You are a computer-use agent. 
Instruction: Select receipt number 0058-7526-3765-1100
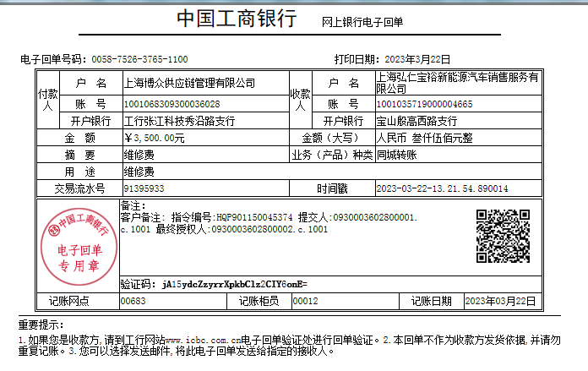click(139, 60)
